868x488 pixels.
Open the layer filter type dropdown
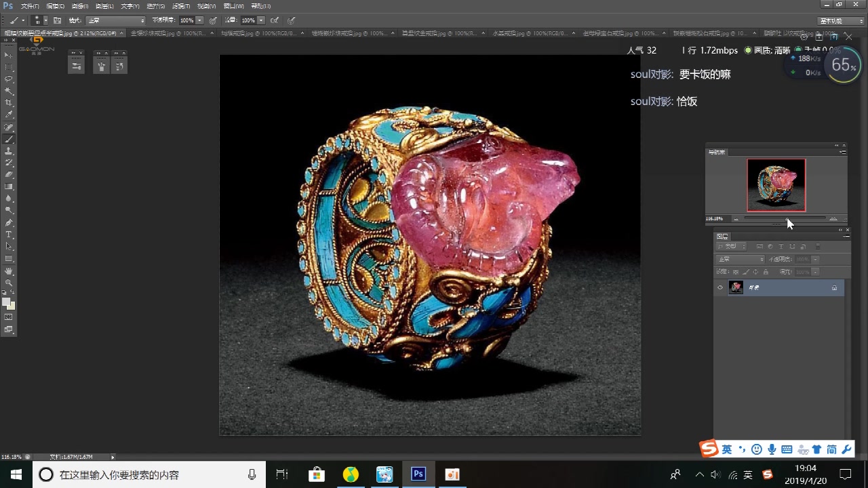(x=732, y=247)
